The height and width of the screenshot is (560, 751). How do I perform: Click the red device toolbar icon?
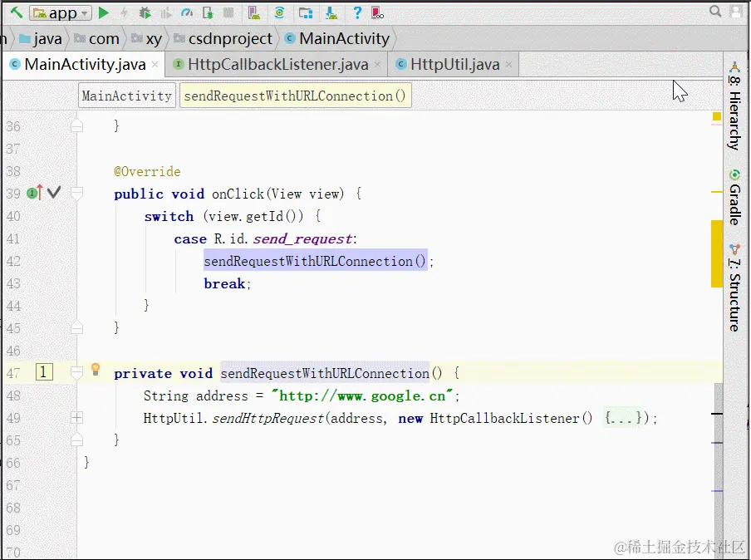tap(377, 13)
